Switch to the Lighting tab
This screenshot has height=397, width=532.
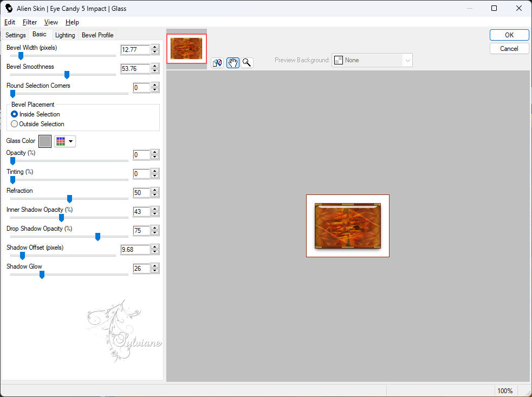click(65, 35)
